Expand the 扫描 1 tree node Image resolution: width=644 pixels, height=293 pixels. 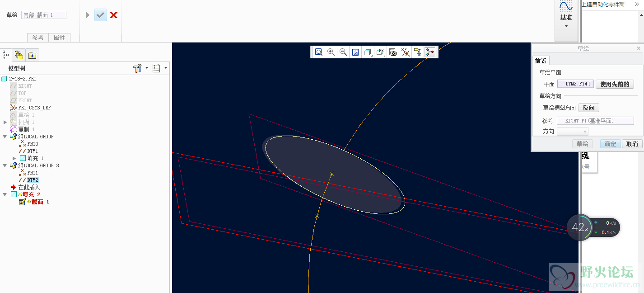[5, 122]
